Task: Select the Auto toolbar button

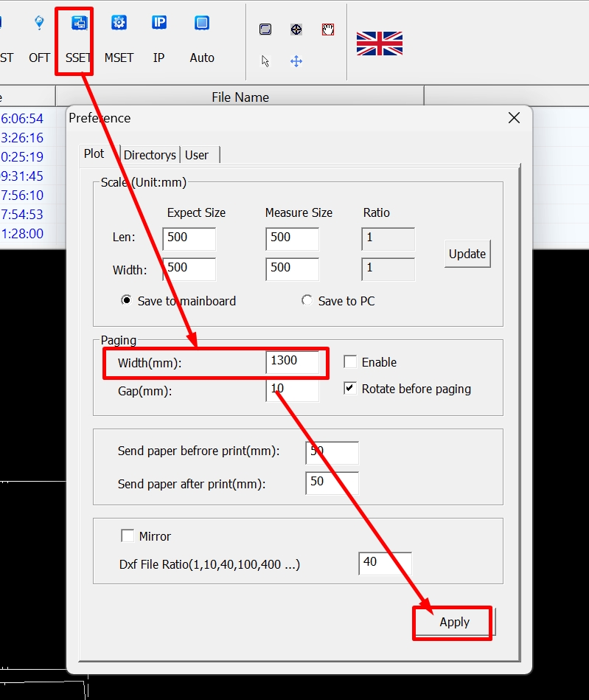Action: pos(202,37)
